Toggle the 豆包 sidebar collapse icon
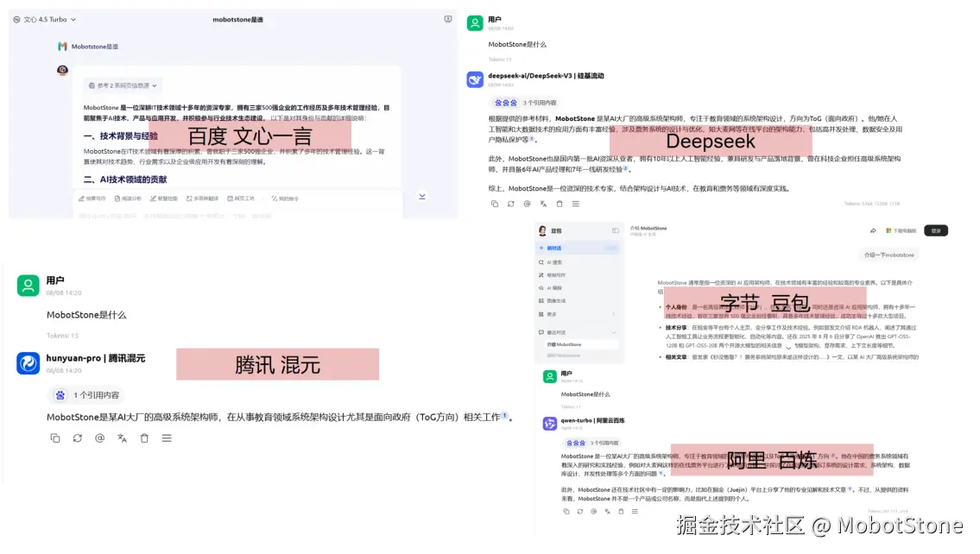This screenshot has height=554, width=980. point(615,230)
